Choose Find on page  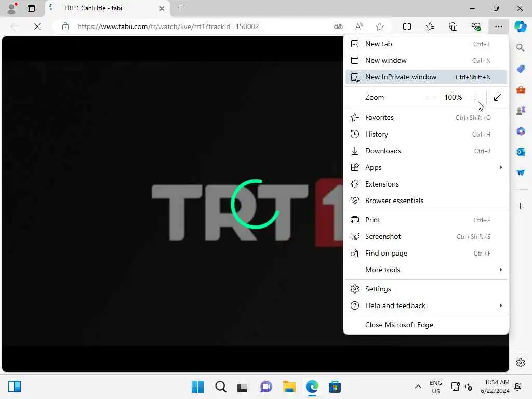point(426,253)
